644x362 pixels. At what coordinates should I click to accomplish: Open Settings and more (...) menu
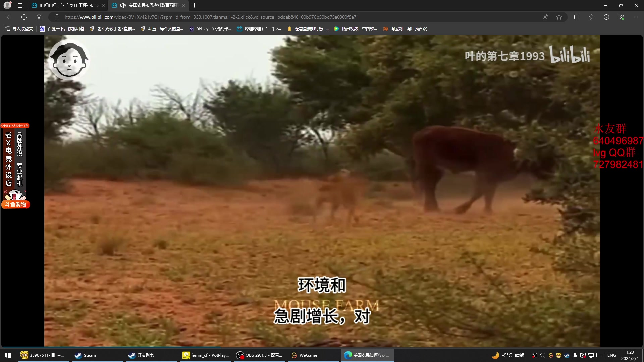pyautogui.click(x=636, y=17)
